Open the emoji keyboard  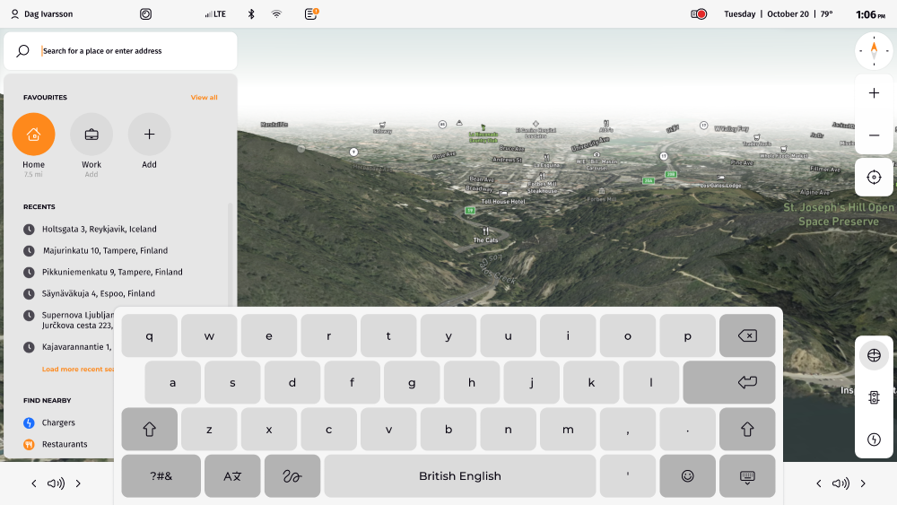click(x=688, y=476)
